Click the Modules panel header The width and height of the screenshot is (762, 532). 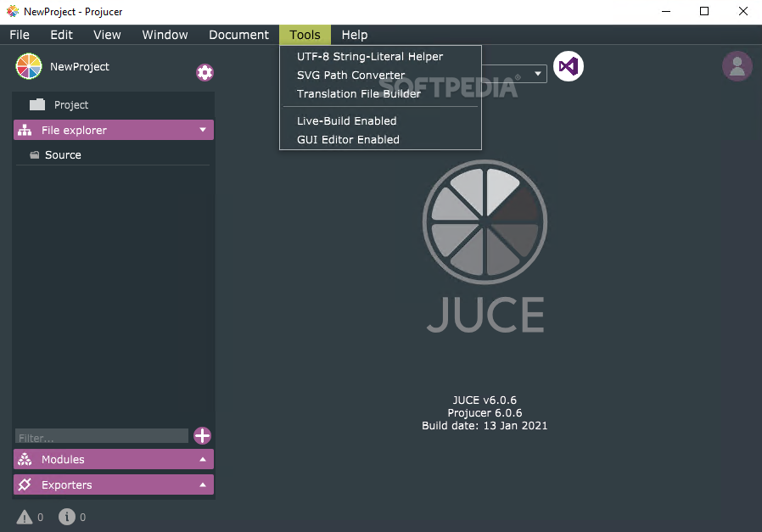(x=114, y=459)
